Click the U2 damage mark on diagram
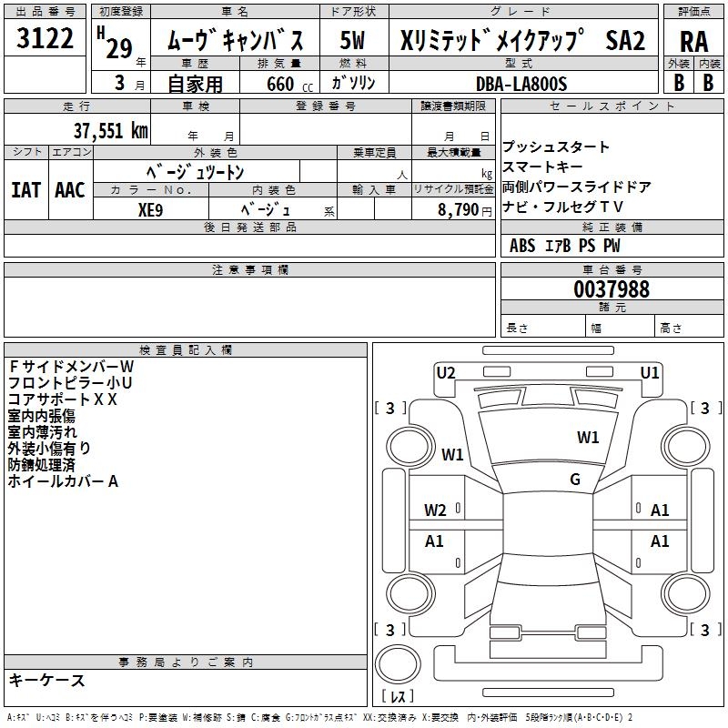 (x=446, y=372)
